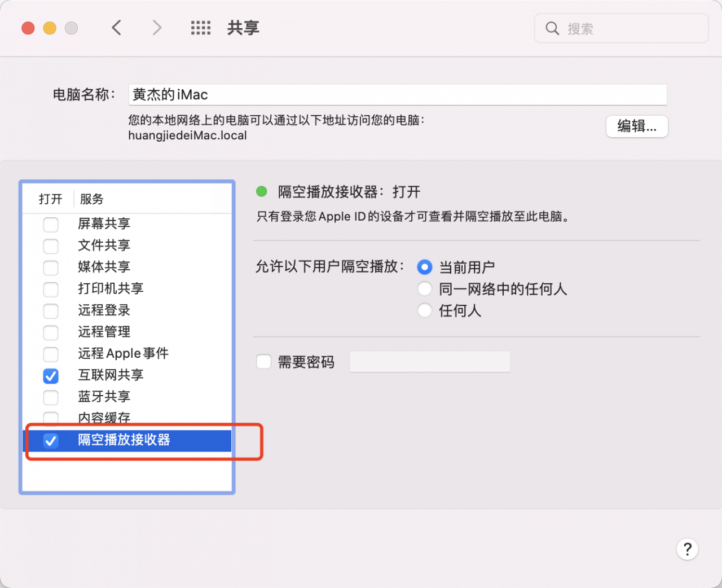This screenshot has height=588, width=722.
Task: Enable the 屏幕共享 checkbox
Action: tap(51, 225)
